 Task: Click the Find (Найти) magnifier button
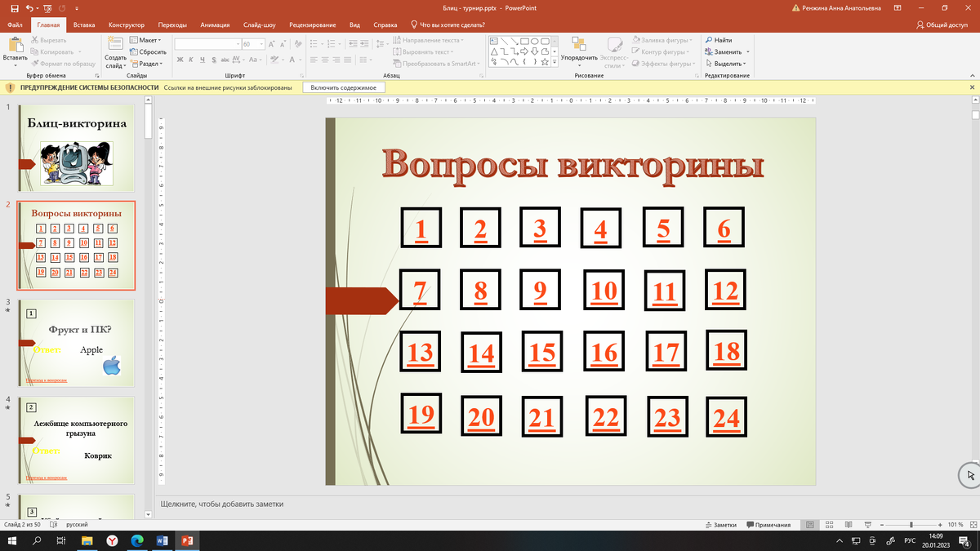(718, 40)
